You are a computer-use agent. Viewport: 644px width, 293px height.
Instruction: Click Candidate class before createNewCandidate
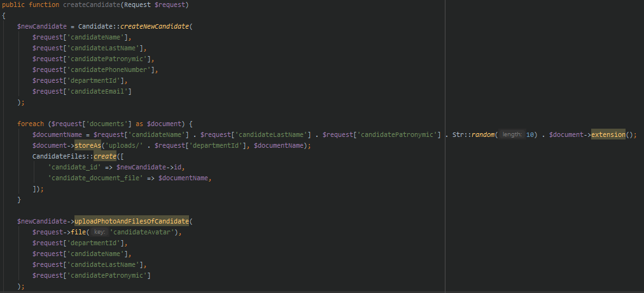(x=95, y=26)
